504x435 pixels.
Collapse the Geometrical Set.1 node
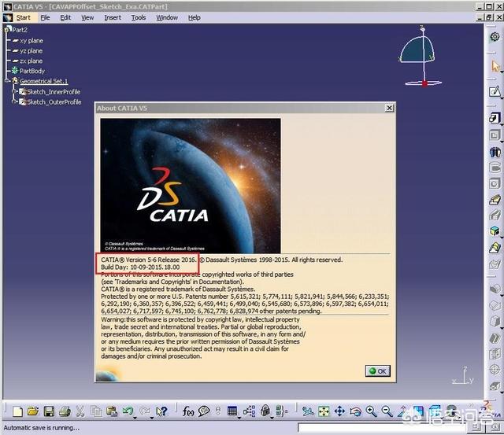[x=7, y=80]
